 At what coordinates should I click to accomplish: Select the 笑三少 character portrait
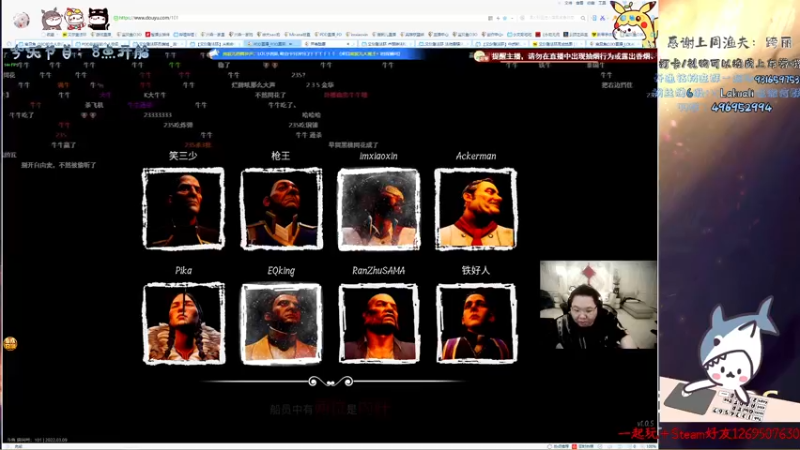point(184,209)
